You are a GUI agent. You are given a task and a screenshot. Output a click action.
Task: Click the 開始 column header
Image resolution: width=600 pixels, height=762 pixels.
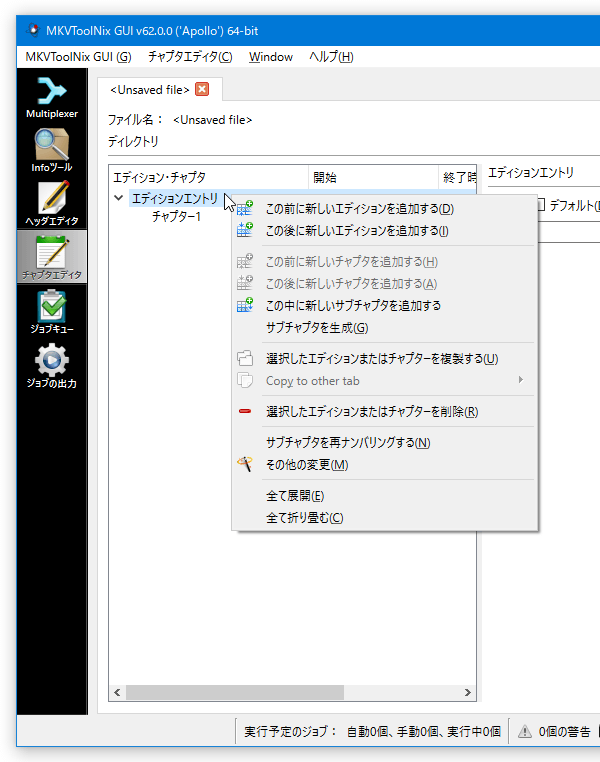click(374, 177)
